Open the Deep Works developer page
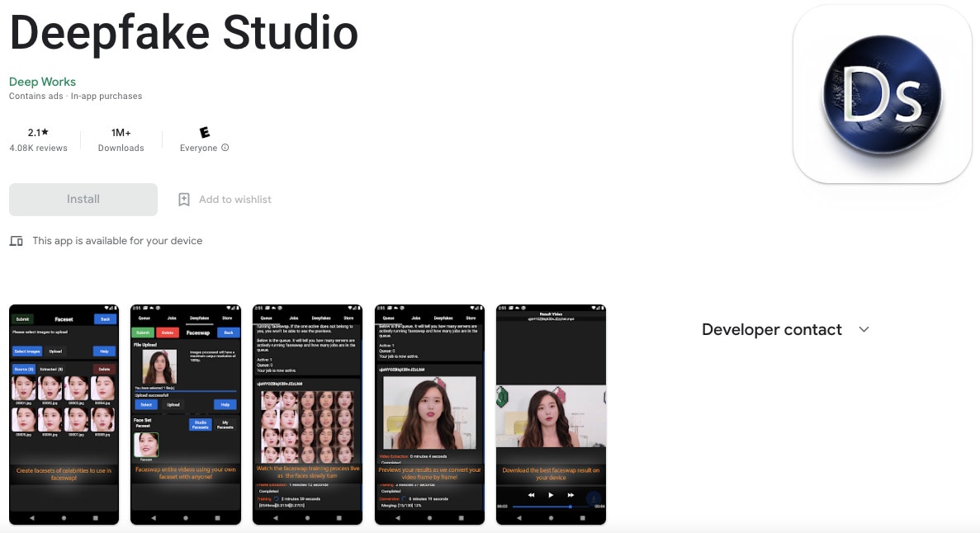 [x=42, y=82]
